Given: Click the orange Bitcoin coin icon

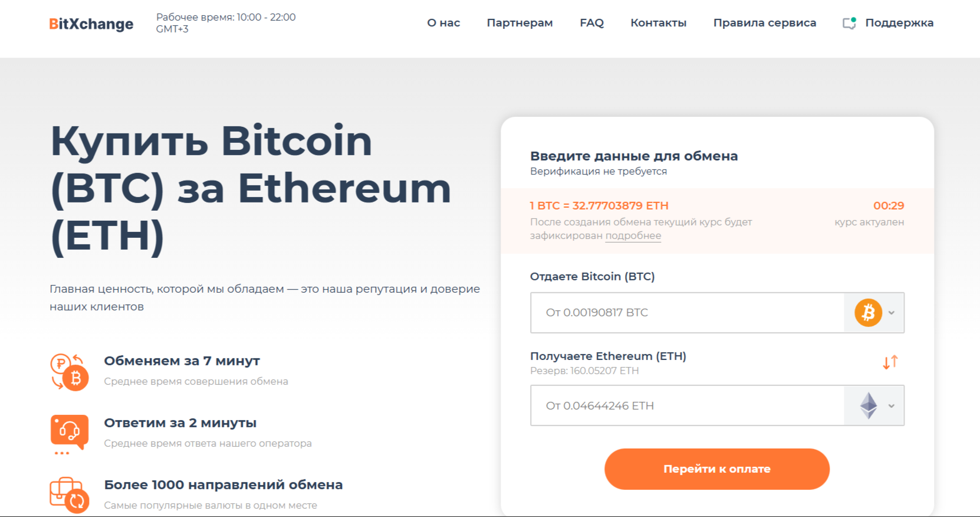Looking at the screenshot, I should point(868,313).
